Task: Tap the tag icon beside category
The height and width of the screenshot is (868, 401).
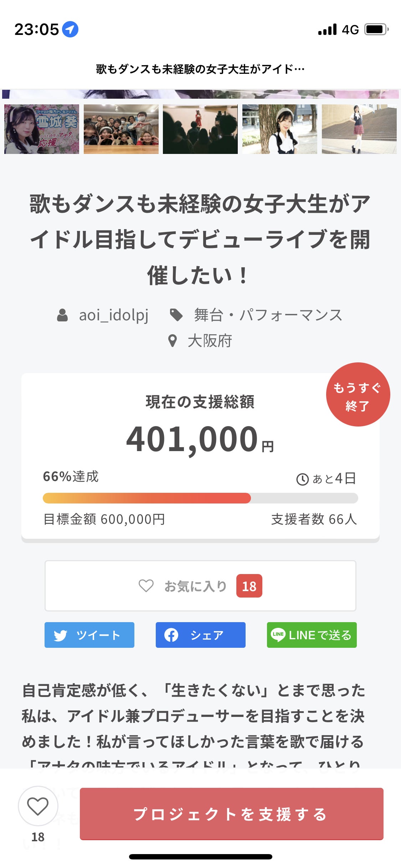Action: pos(176,315)
